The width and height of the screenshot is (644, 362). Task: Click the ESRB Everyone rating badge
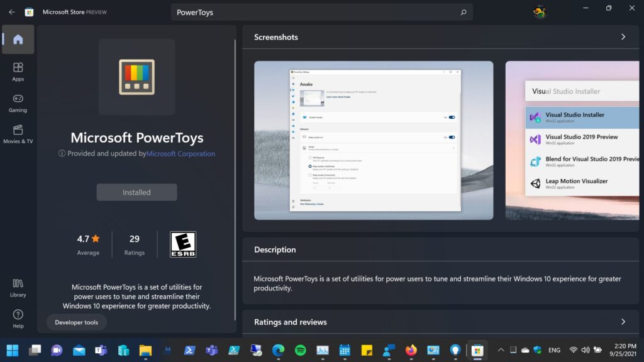pos(183,244)
